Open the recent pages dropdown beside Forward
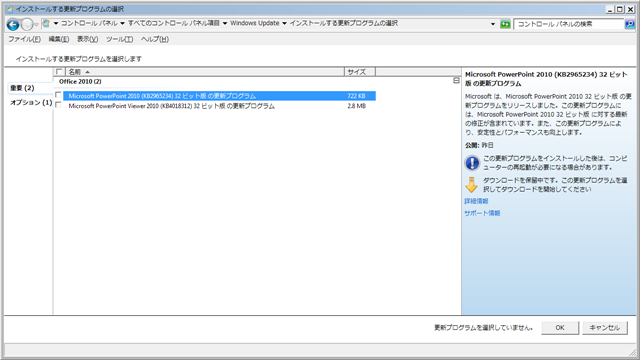The width and height of the screenshot is (640, 360). (x=36, y=24)
